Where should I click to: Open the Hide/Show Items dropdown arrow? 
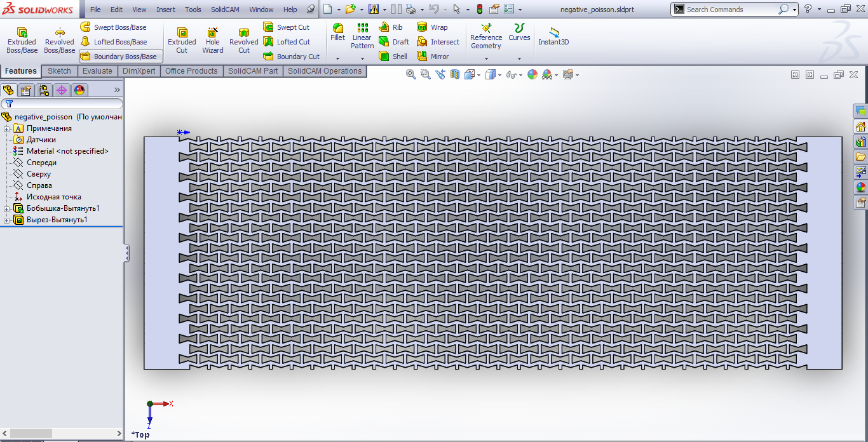(520, 75)
